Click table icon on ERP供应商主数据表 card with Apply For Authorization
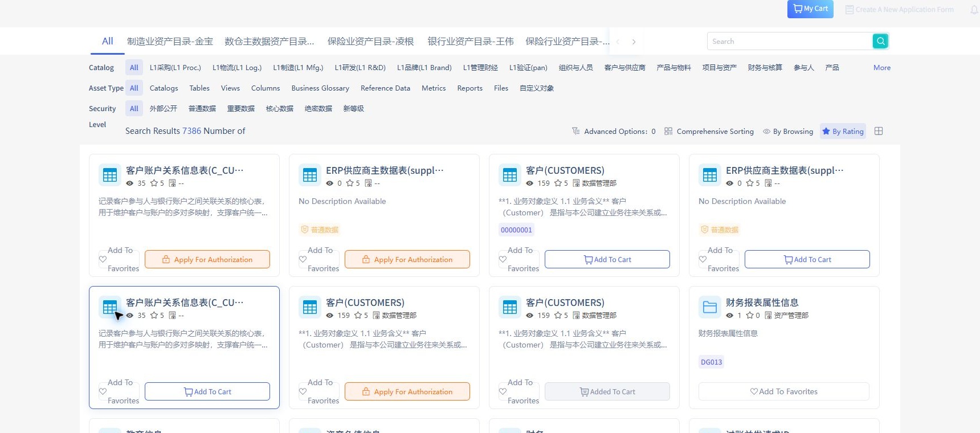980x433 pixels. (x=310, y=175)
